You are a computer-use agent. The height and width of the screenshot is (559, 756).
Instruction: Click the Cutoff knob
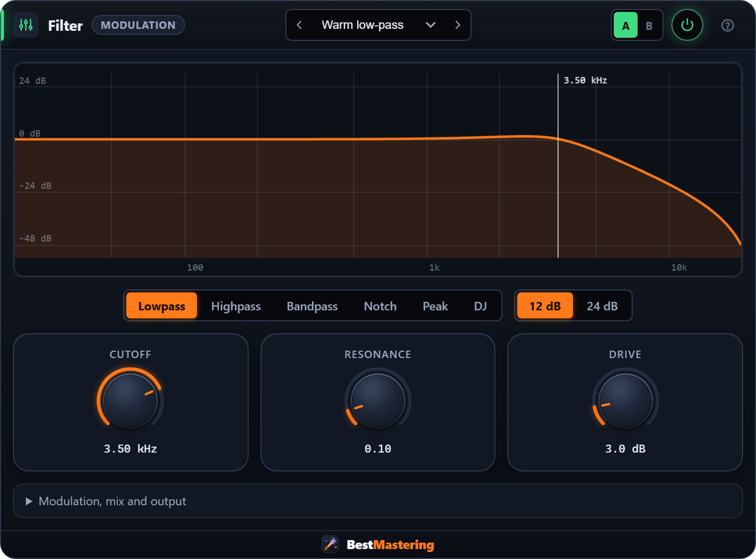tap(130, 400)
